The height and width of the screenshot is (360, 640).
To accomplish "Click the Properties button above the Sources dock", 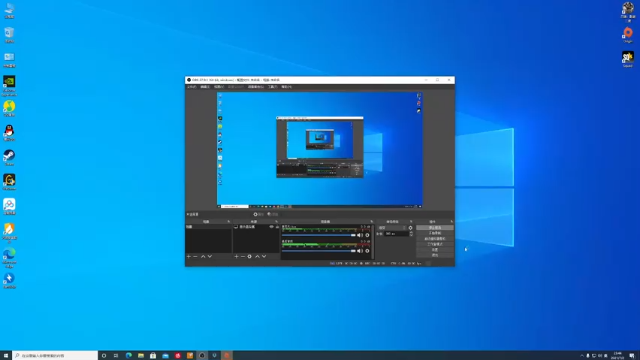I will (x=258, y=214).
